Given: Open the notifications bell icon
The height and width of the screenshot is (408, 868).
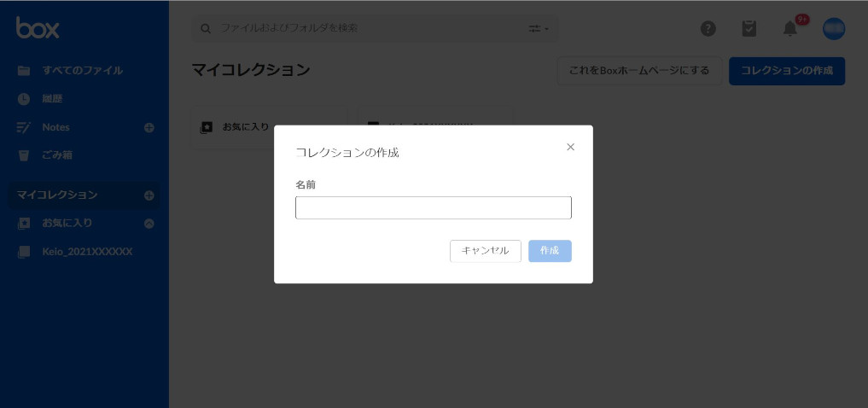Looking at the screenshot, I should point(790,28).
